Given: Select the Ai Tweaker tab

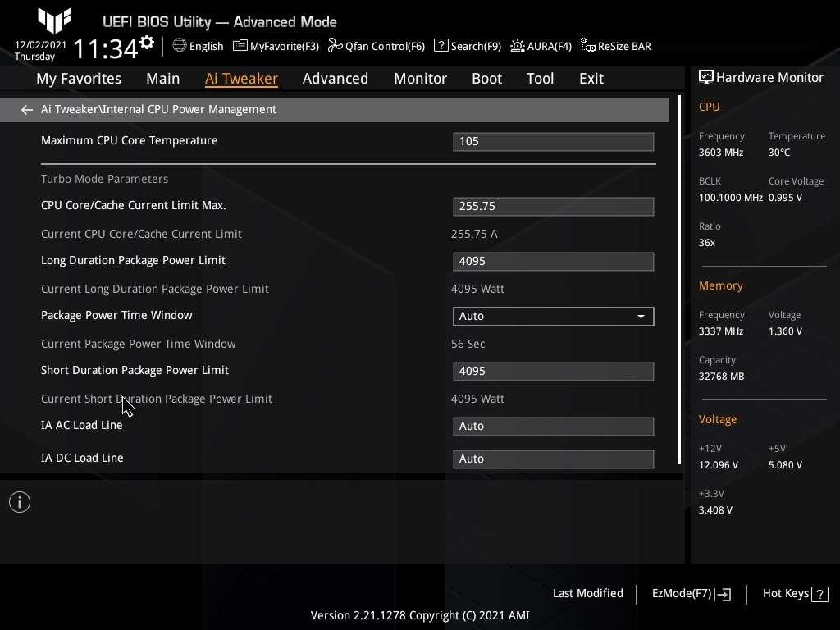Looking at the screenshot, I should tap(241, 78).
